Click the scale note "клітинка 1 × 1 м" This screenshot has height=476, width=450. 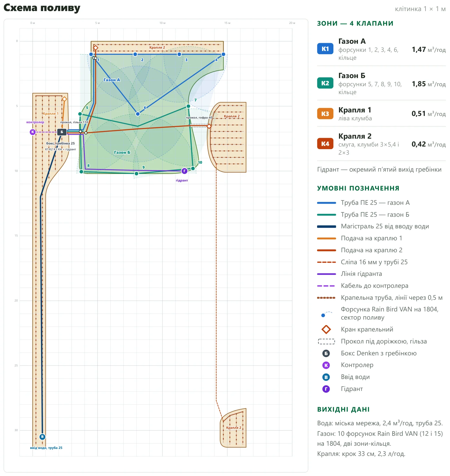420,9
